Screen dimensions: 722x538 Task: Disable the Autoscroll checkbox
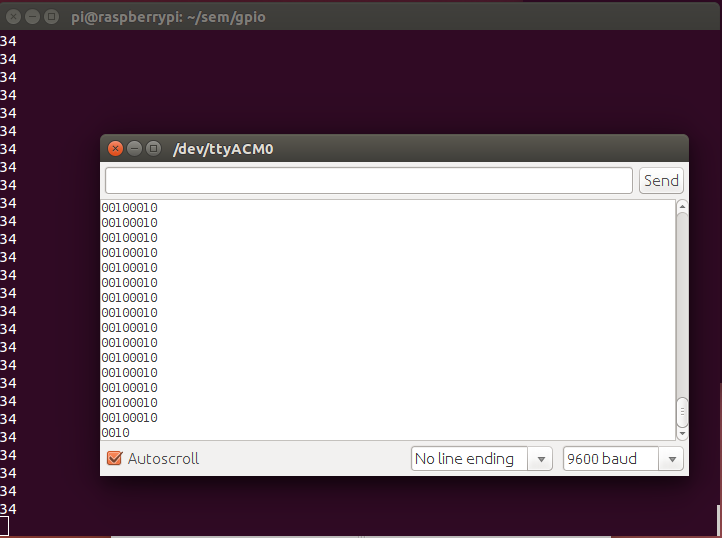114,458
